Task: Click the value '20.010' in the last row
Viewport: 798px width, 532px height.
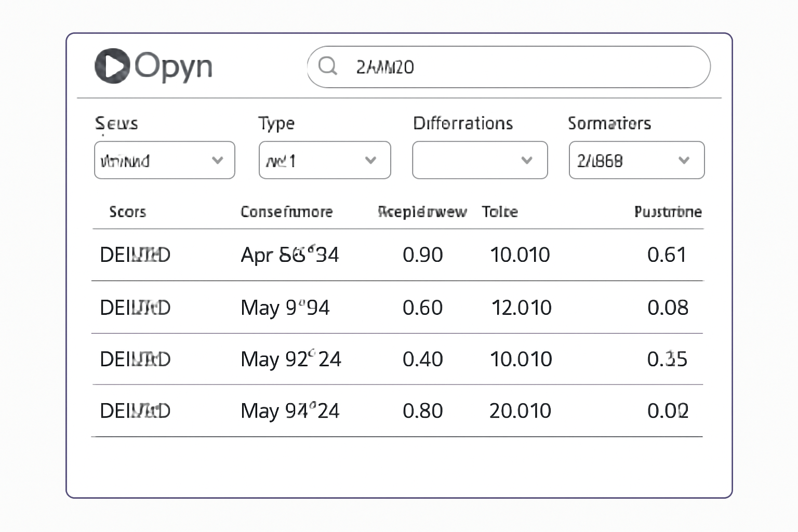Action: pos(521,410)
